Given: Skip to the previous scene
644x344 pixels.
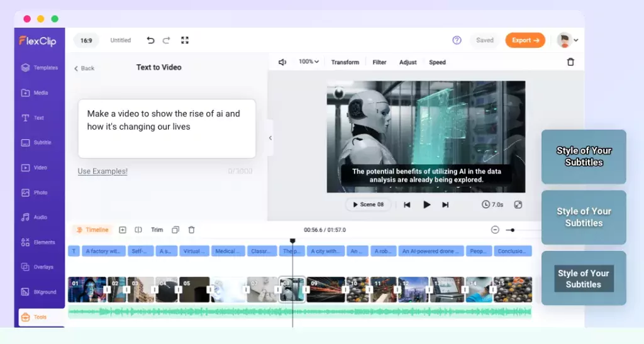Looking at the screenshot, I should [x=407, y=205].
